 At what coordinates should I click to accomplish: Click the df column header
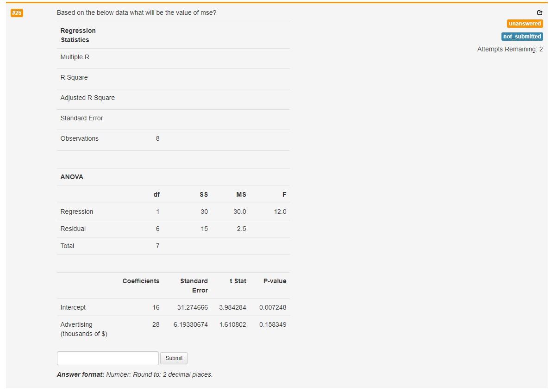(x=157, y=194)
